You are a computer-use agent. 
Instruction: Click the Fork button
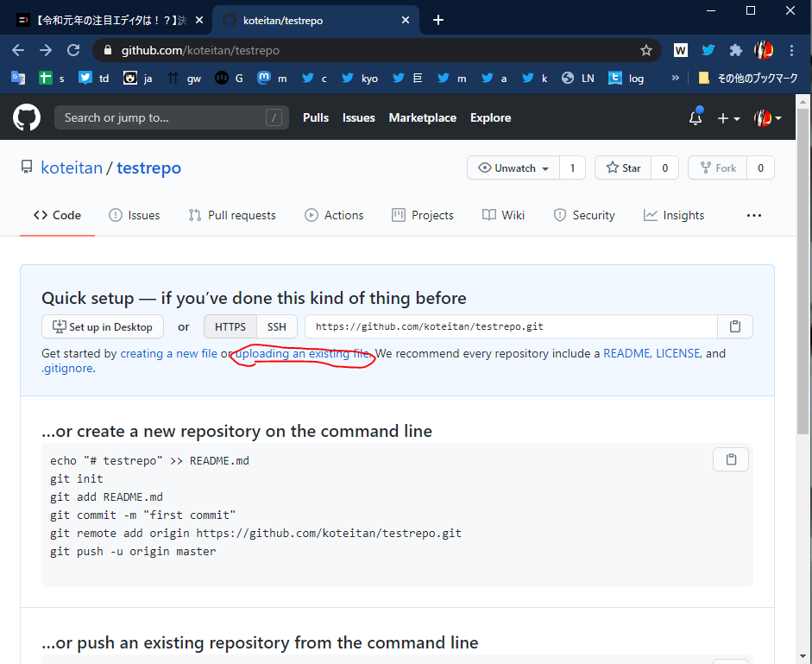[x=717, y=168]
